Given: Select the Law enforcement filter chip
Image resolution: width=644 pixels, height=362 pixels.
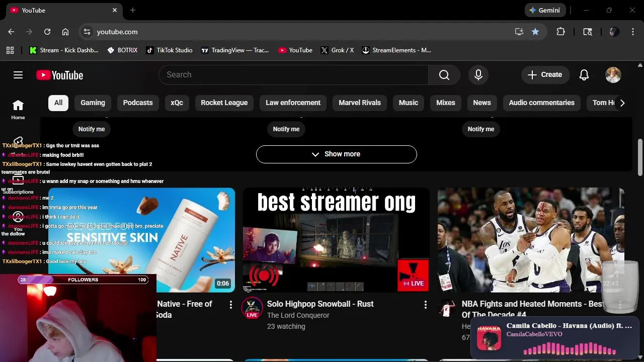Looking at the screenshot, I should (293, 103).
